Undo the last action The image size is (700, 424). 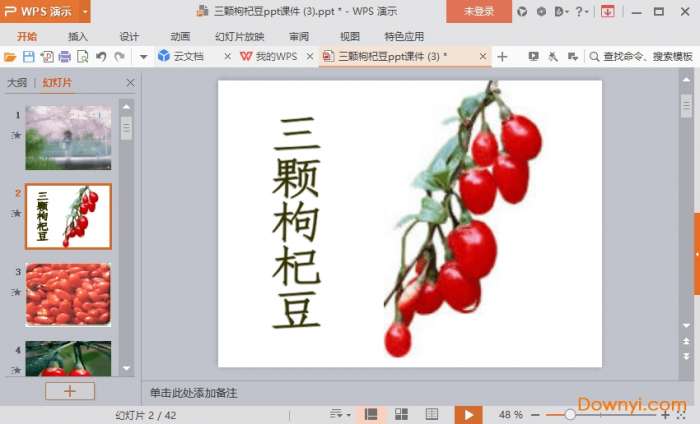pos(101,57)
